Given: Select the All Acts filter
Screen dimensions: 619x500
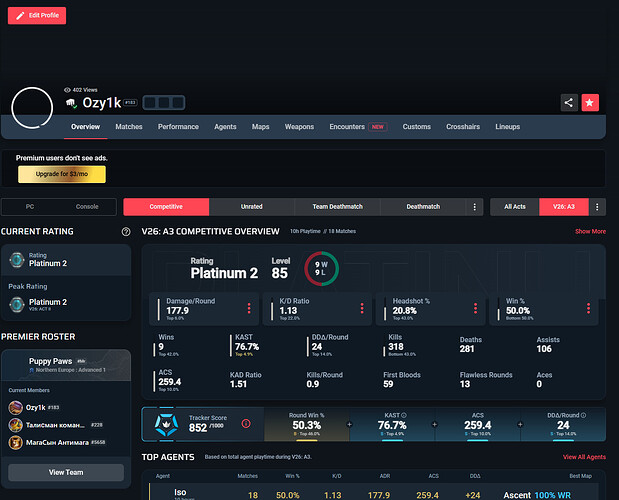Looking at the screenshot, I should coord(514,207).
